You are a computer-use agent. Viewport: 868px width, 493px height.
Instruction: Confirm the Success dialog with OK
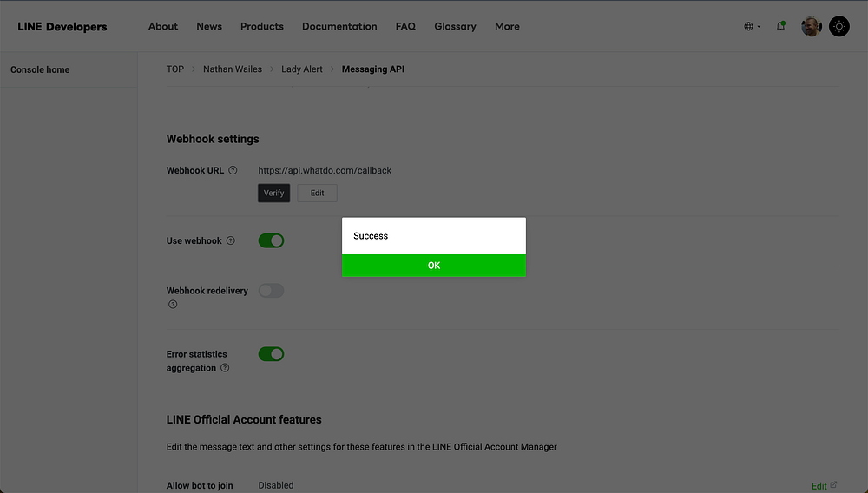click(433, 266)
